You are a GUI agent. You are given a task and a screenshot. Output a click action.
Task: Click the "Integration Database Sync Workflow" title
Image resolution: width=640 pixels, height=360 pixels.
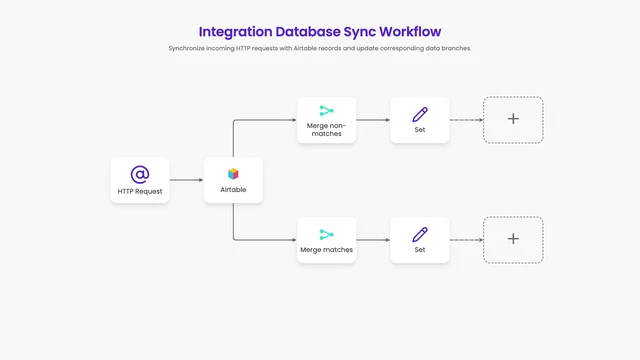point(320,32)
